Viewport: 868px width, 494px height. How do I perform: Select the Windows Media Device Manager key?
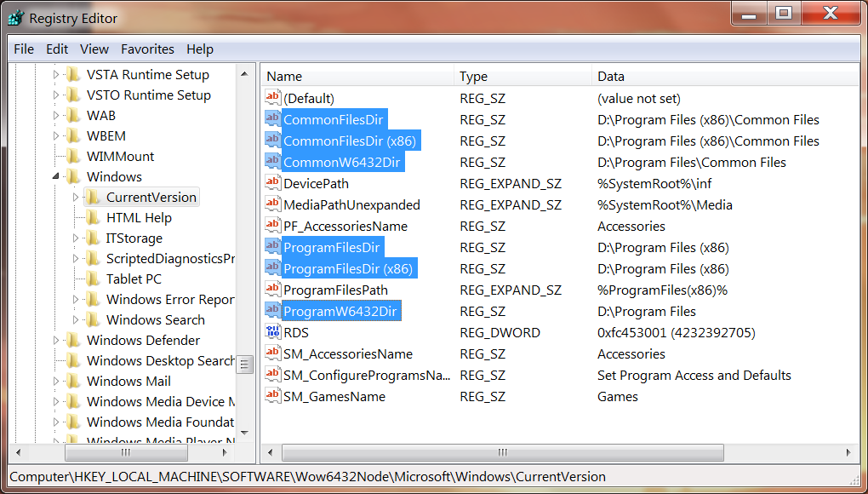pyautogui.click(x=161, y=401)
